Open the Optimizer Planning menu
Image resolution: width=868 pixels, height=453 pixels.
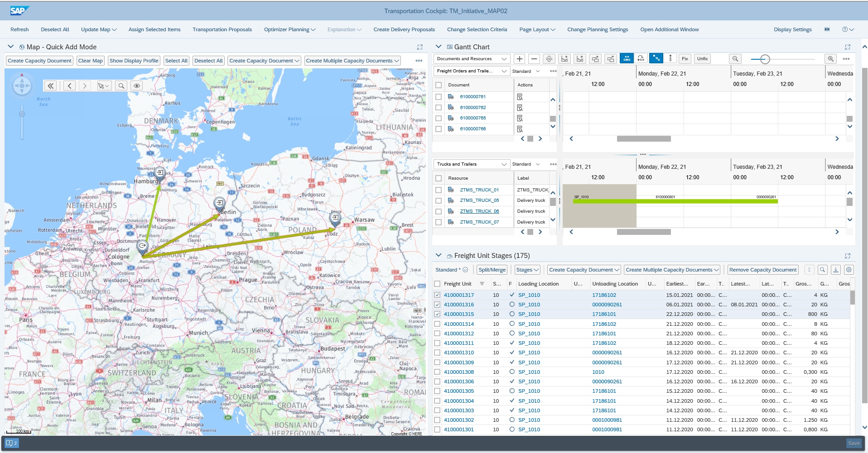(x=290, y=29)
